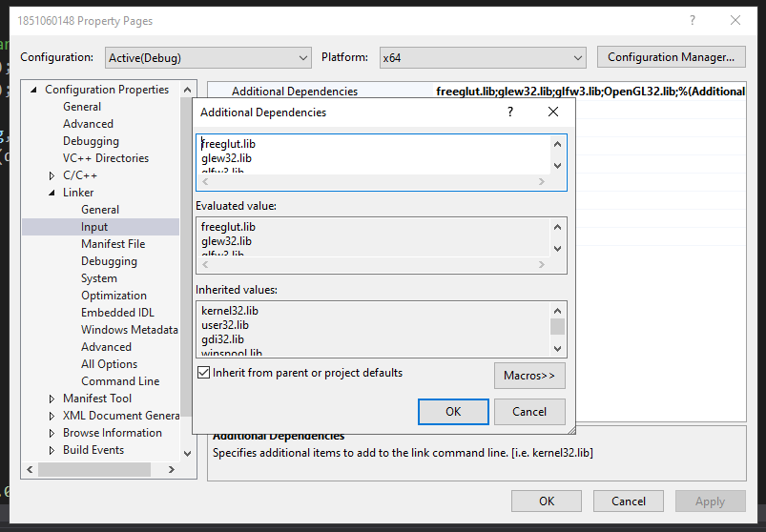Toggle Inherit from parent or project defaults
Viewport: 766px width, 532px height.
[x=203, y=373]
